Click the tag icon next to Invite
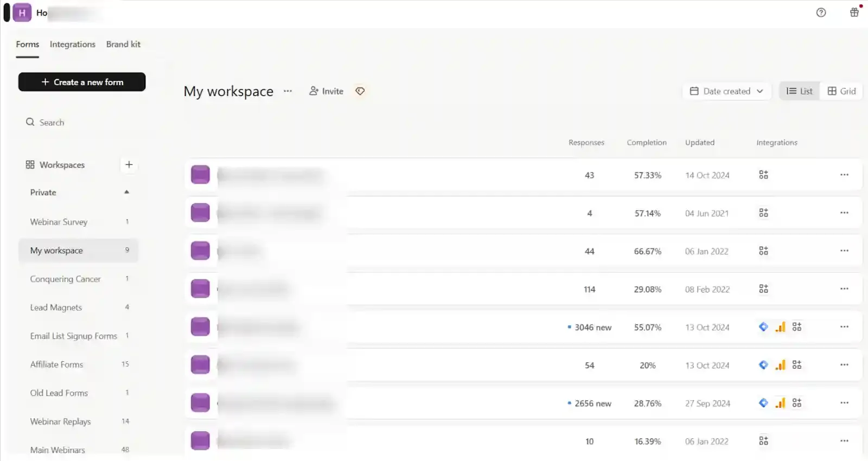The width and height of the screenshot is (868, 461). pos(360,91)
